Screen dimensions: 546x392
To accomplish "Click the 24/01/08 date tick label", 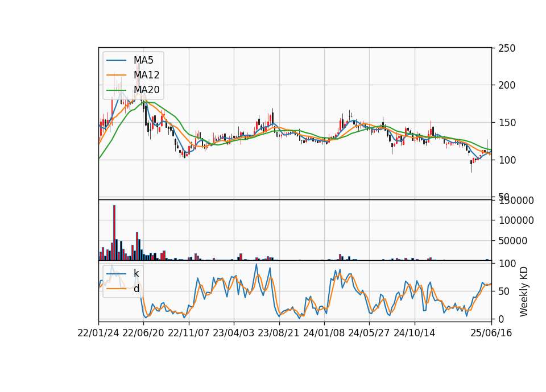I will (324, 333).
